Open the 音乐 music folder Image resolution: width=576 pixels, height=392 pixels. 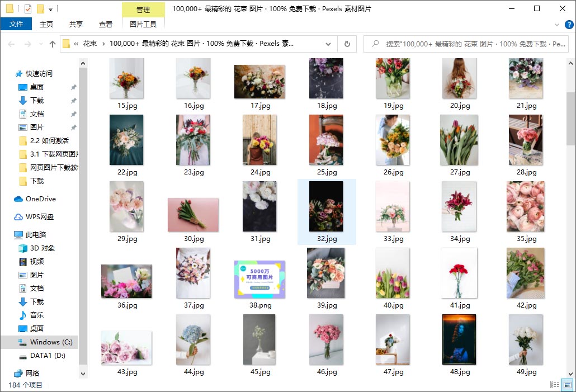pyautogui.click(x=23, y=315)
